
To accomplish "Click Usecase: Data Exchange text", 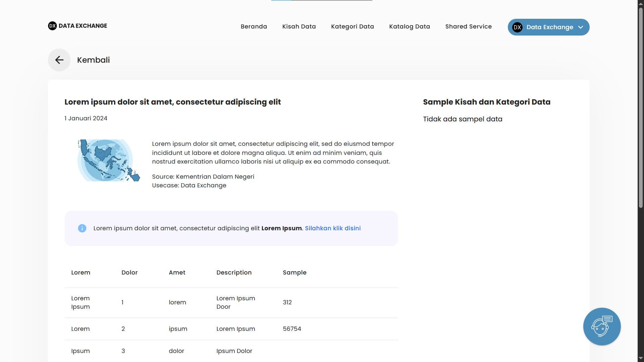I will (x=189, y=185).
